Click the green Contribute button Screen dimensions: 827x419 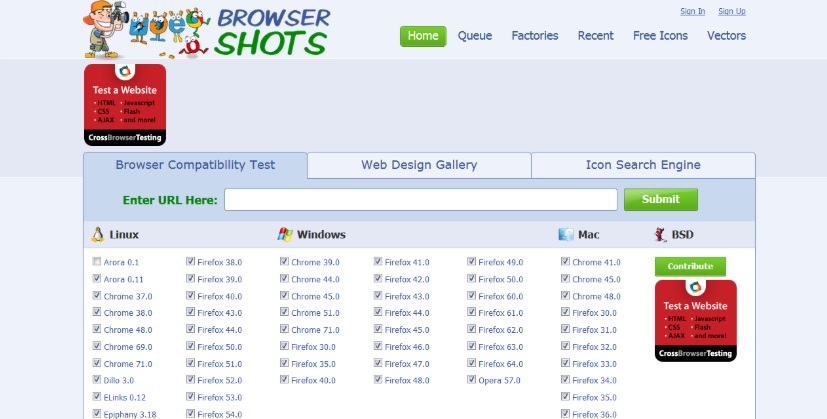click(x=690, y=266)
